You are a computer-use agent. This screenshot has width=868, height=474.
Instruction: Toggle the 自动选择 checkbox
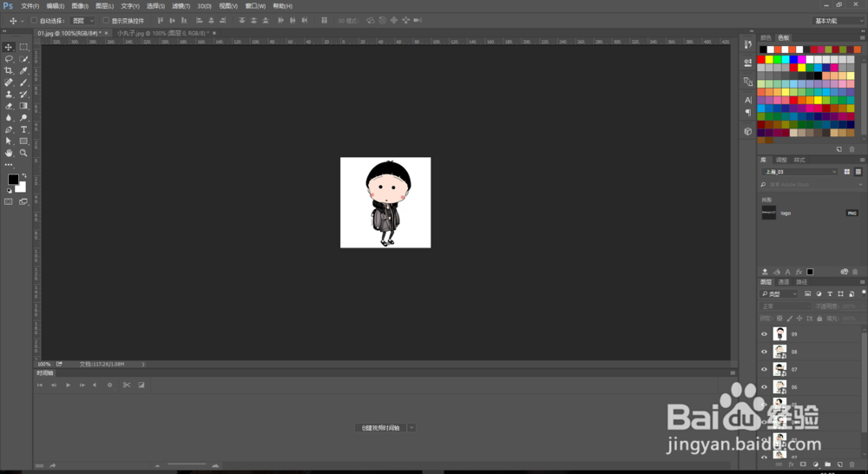pyautogui.click(x=35, y=21)
